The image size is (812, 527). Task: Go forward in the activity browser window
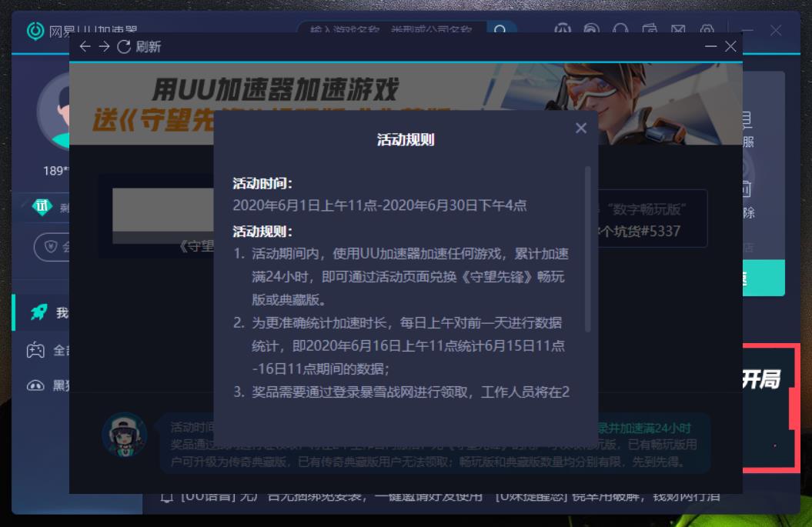click(x=104, y=47)
